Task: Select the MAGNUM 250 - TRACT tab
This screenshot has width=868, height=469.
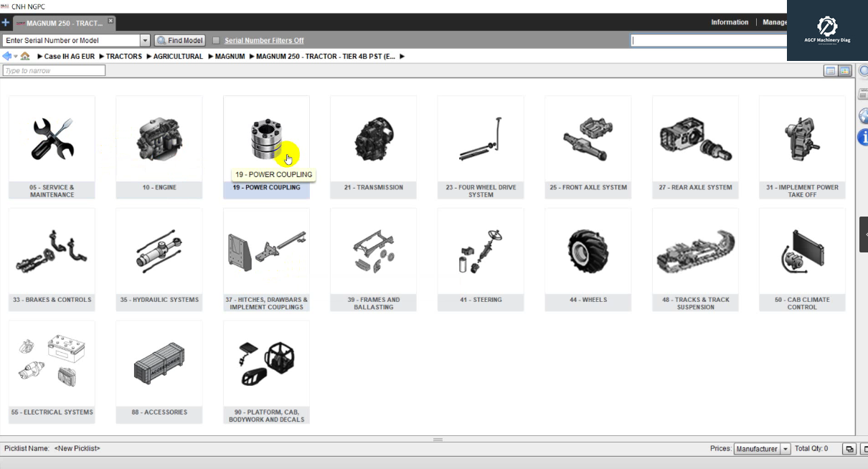Action: click(x=61, y=22)
